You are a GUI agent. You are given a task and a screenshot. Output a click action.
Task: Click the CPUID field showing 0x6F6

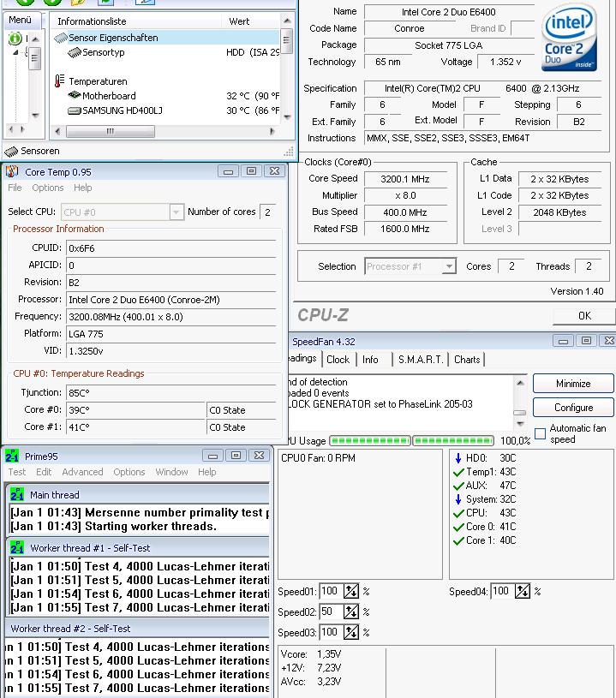[x=171, y=248]
